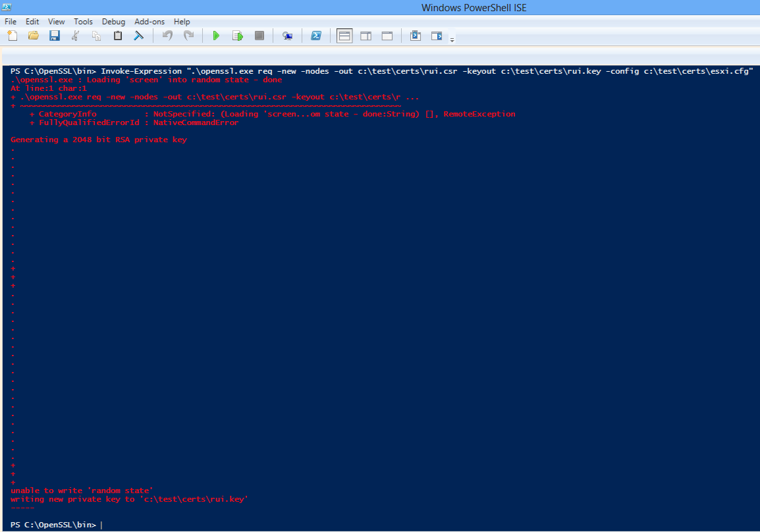Create a new script file

[x=13, y=36]
